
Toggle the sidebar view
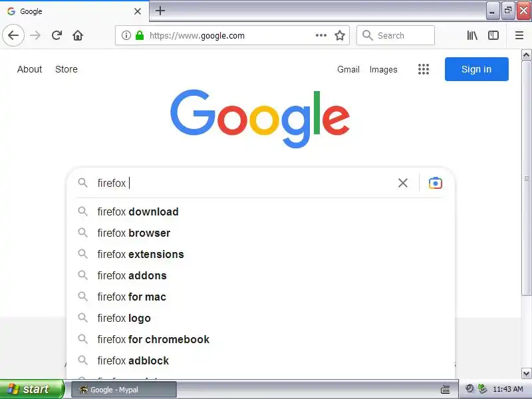click(x=493, y=36)
